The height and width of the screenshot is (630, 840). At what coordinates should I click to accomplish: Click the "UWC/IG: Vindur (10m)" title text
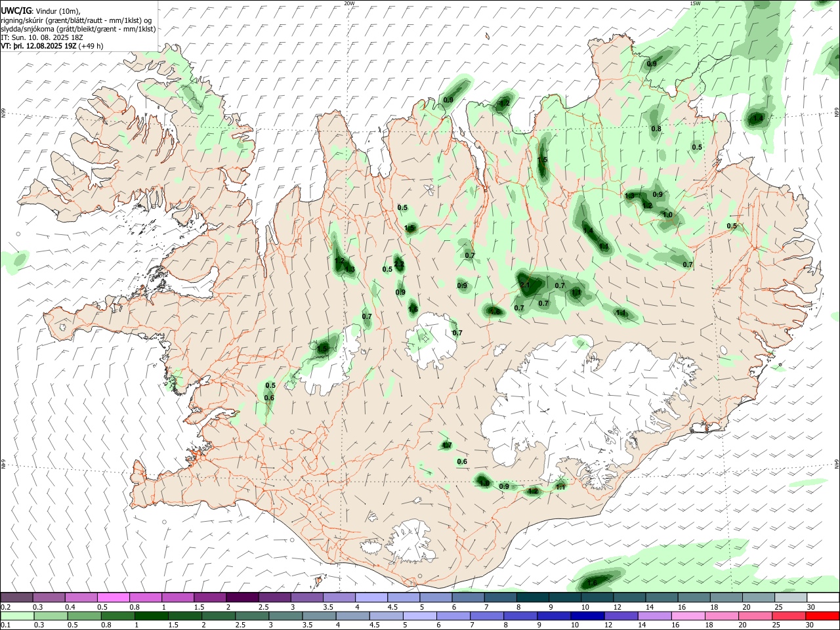[x=41, y=10]
